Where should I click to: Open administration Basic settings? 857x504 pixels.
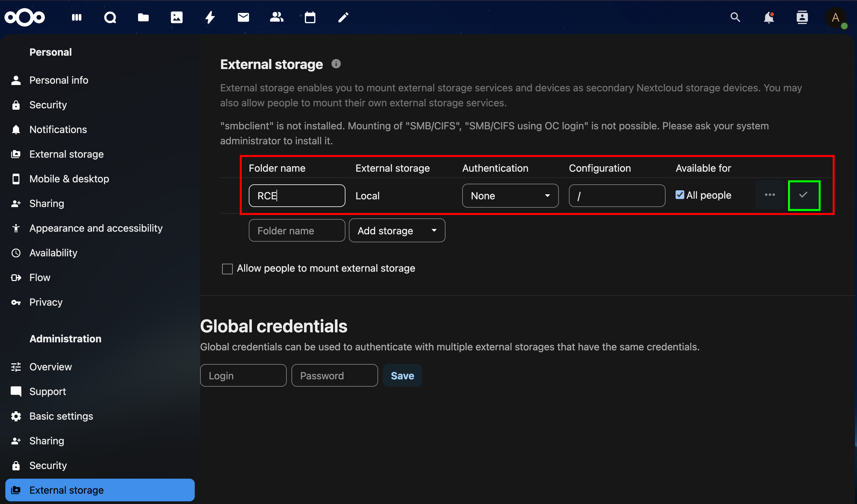100,416
